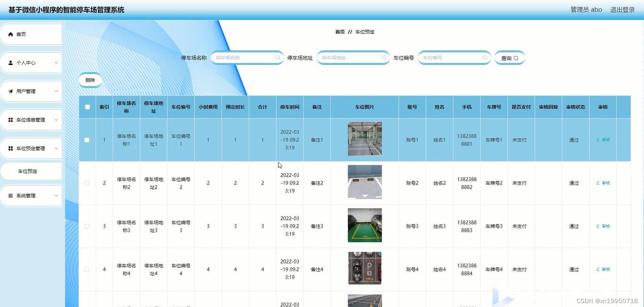The height and width of the screenshot is (307, 644).
Task: Click the grid icon beside 车位预定管理
Action: [x=11, y=148]
